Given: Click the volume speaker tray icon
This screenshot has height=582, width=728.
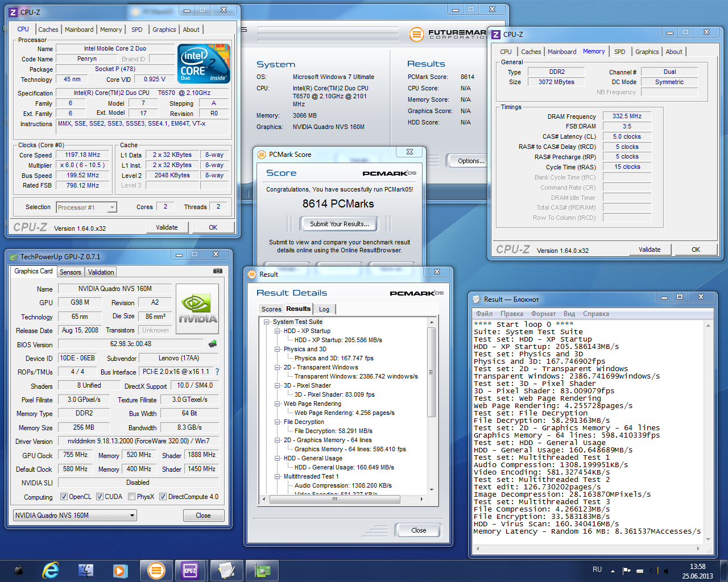Looking at the screenshot, I should click(x=666, y=570).
